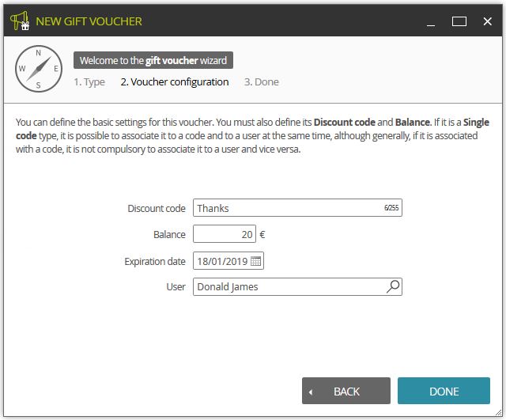Click the back arrow on BACK button

311,392
